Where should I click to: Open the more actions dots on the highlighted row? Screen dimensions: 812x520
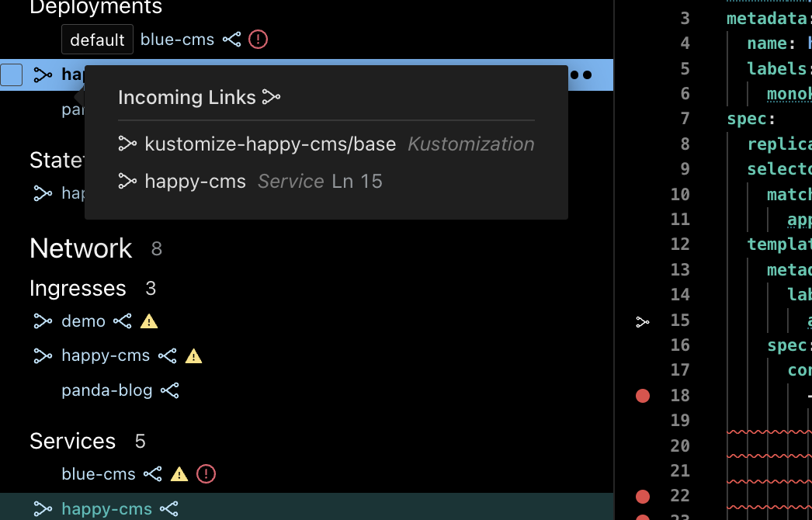[581, 75]
